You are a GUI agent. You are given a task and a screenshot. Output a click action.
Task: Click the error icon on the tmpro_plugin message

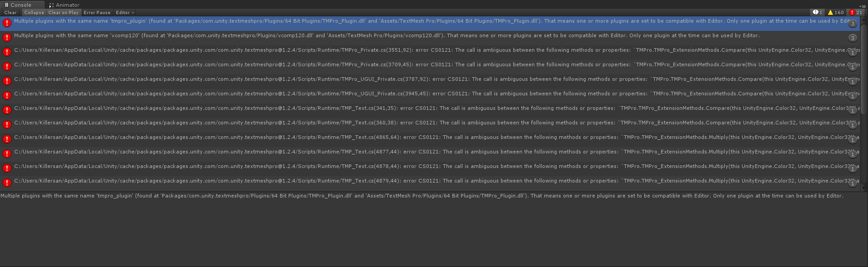pos(7,23)
